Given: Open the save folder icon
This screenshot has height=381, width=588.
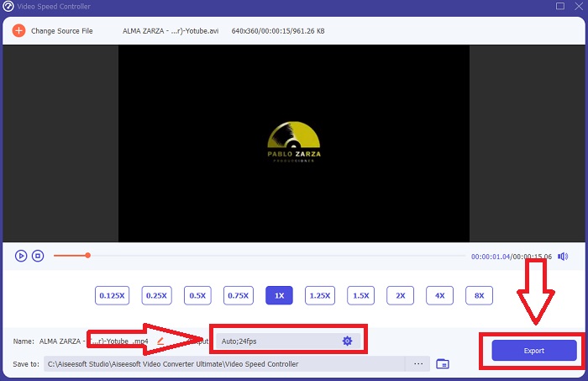Looking at the screenshot, I should (443, 363).
